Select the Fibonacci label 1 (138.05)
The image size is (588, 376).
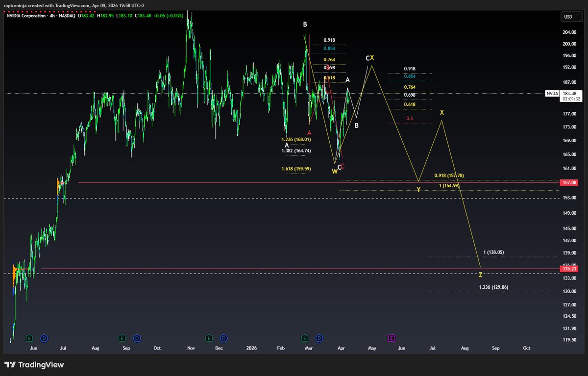pyautogui.click(x=493, y=252)
